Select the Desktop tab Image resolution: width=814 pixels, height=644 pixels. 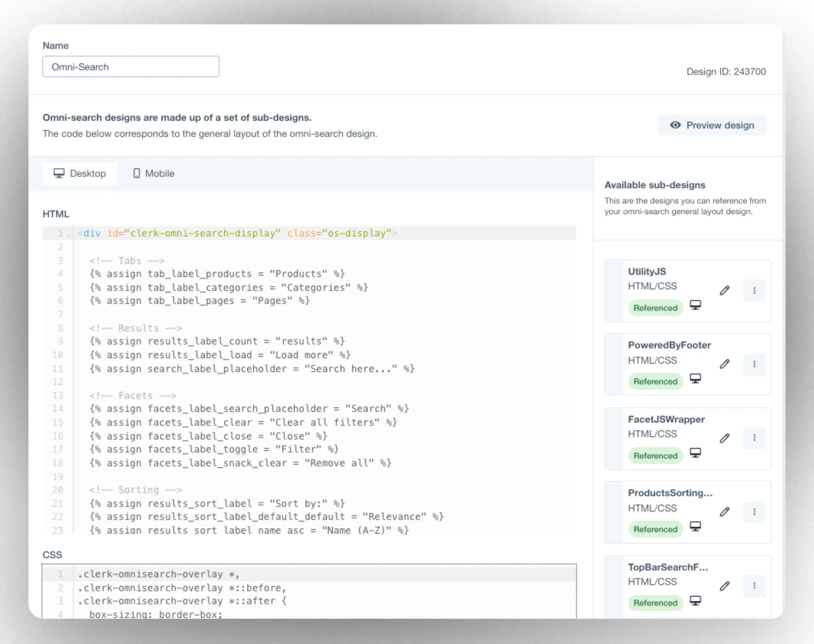pos(80,174)
